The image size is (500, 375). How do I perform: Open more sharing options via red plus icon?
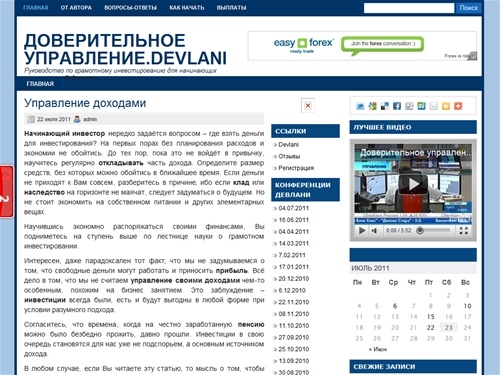458,106
